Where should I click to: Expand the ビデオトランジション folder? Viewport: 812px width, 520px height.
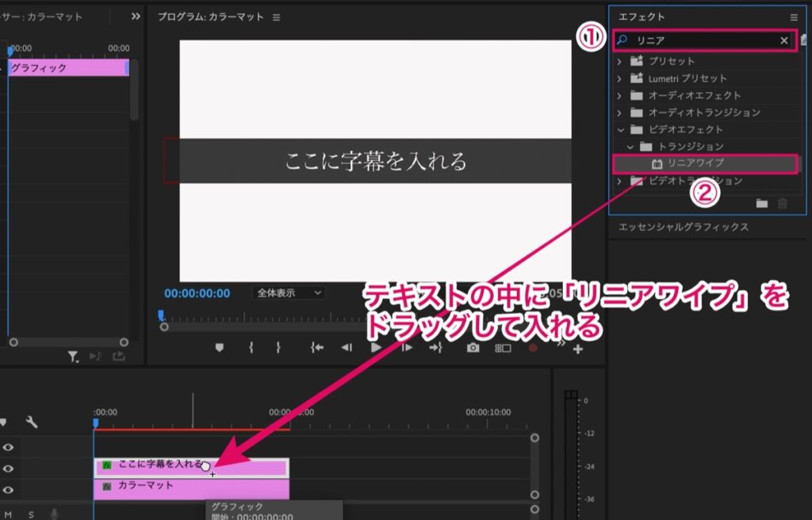(620, 182)
